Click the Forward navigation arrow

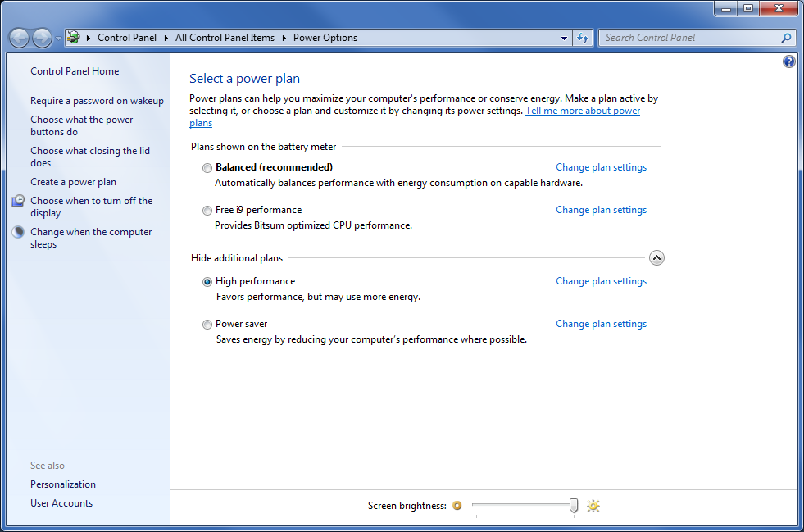click(x=42, y=38)
